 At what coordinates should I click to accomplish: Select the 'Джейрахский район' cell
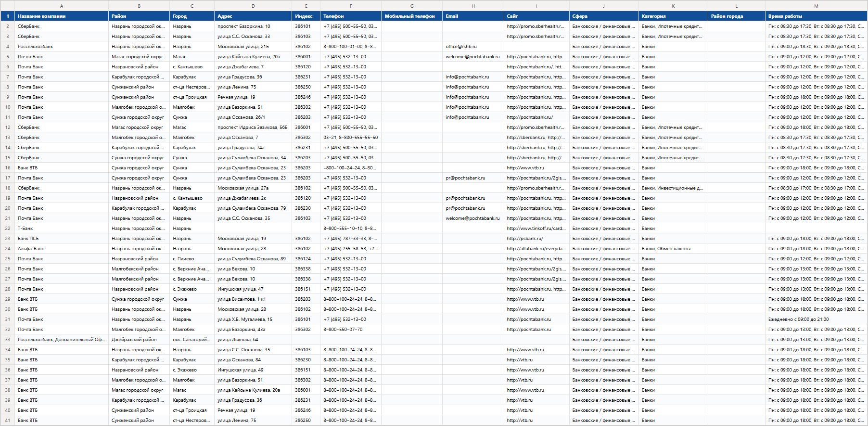pos(139,340)
